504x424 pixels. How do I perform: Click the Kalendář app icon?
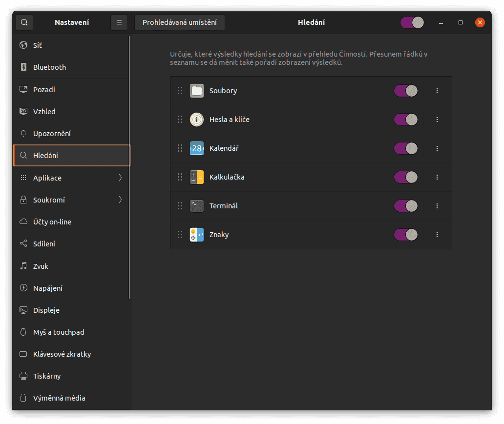coord(196,148)
